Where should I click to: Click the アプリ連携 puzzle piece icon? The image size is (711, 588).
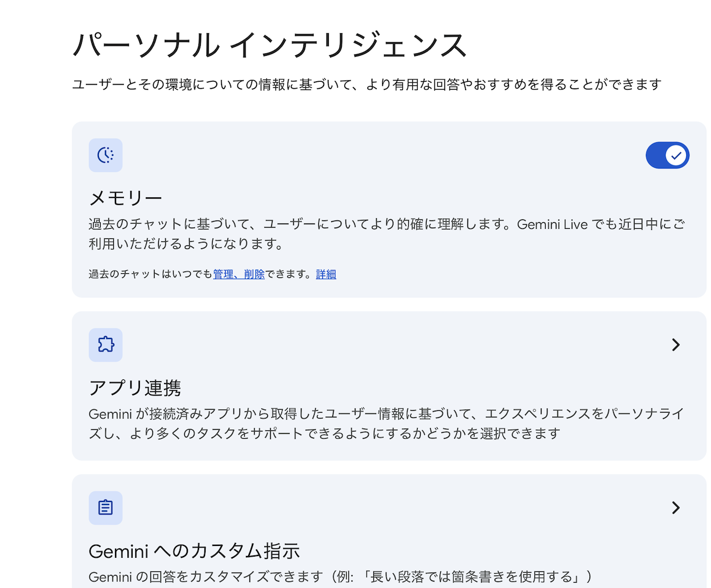105,345
